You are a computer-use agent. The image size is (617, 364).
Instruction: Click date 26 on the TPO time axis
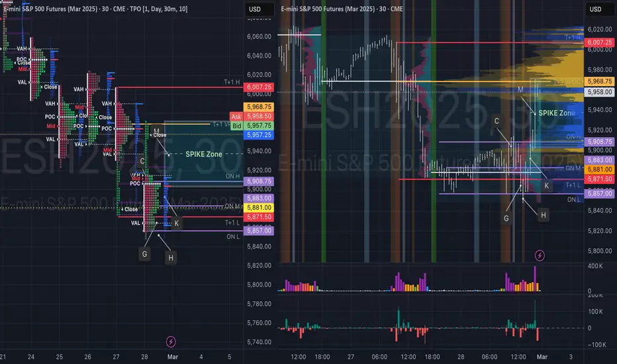coord(88,357)
